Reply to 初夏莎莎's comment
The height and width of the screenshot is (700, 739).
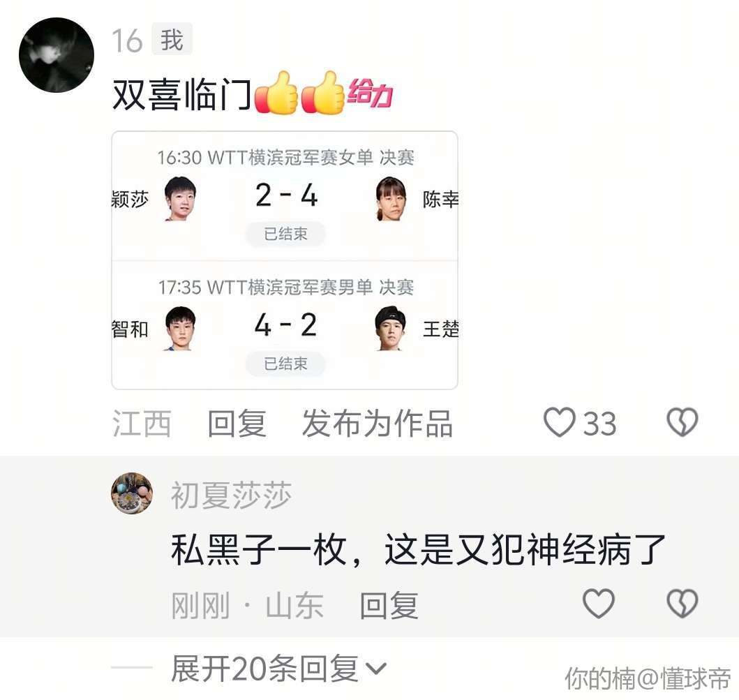389,605
